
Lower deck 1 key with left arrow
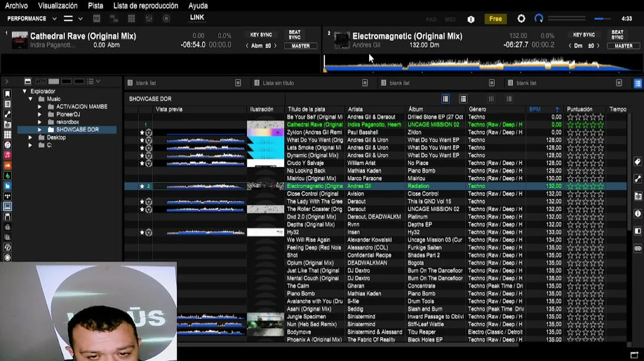[247, 46]
